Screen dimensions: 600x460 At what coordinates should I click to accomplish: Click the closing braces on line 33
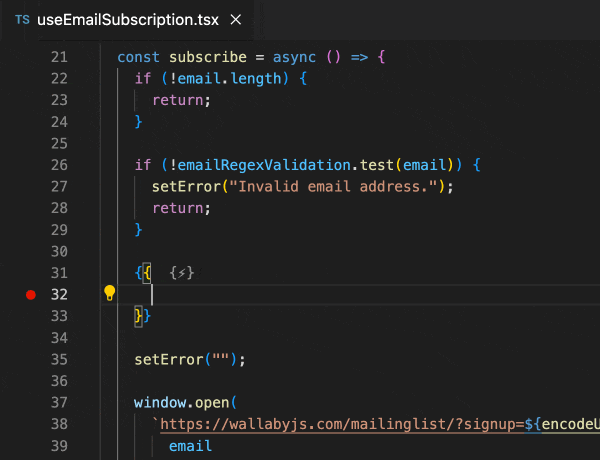tap(142, 316)
